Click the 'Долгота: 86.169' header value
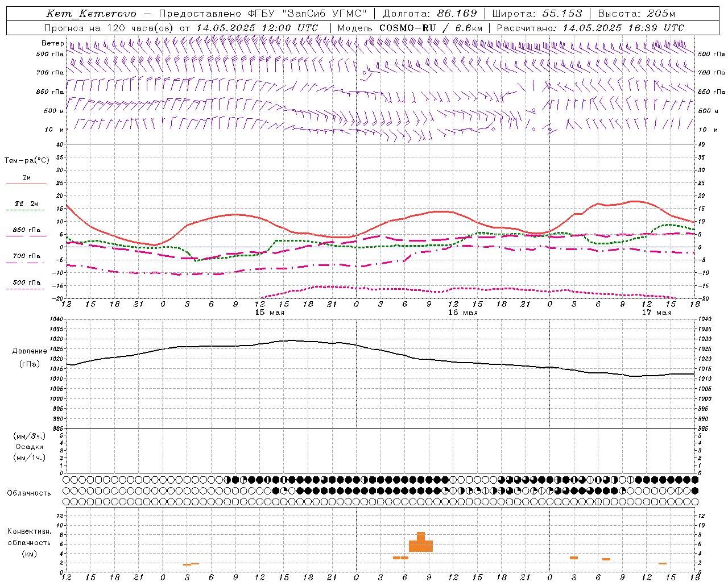 [x=430, y=14]
